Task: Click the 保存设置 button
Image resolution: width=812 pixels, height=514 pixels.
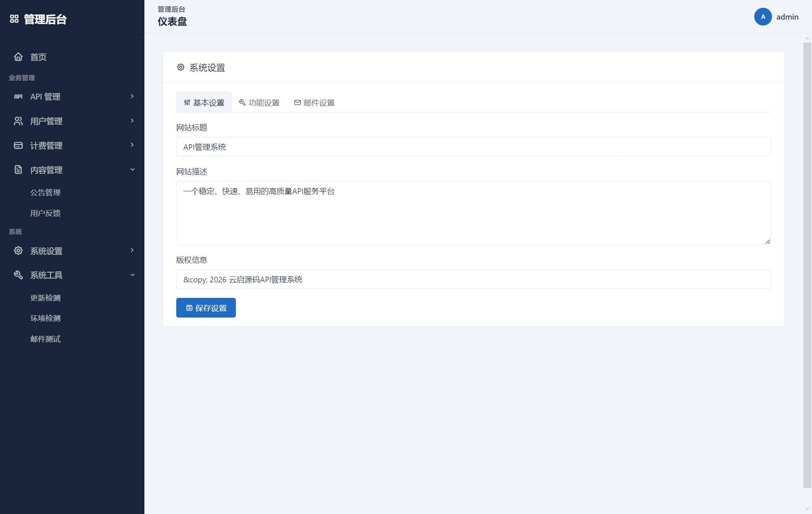Action: tap(206, 308)
